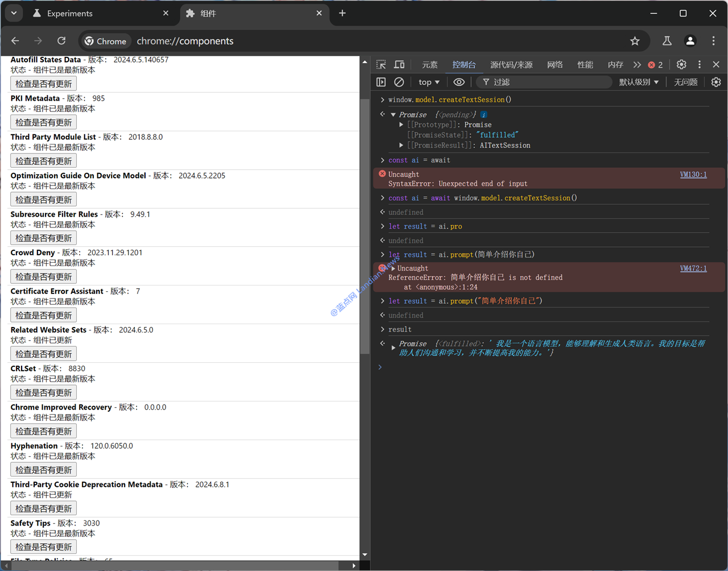Open Chrome Labs flask icon
Image resolution: width=728 pixels, height=571 pixels.
[667, 41]
